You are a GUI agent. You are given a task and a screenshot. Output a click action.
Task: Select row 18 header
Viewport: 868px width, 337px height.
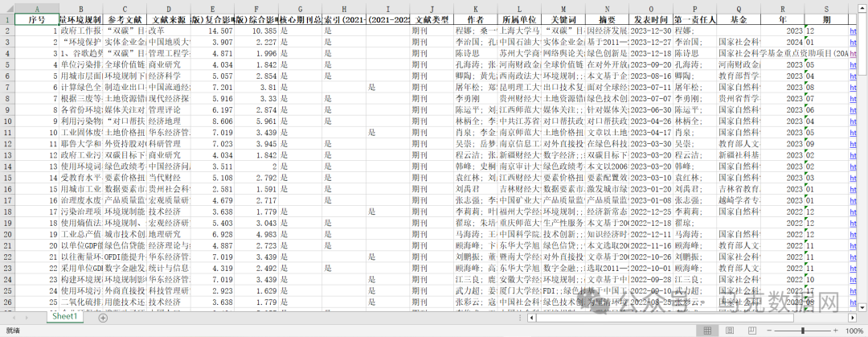click(x=8, y=212)
